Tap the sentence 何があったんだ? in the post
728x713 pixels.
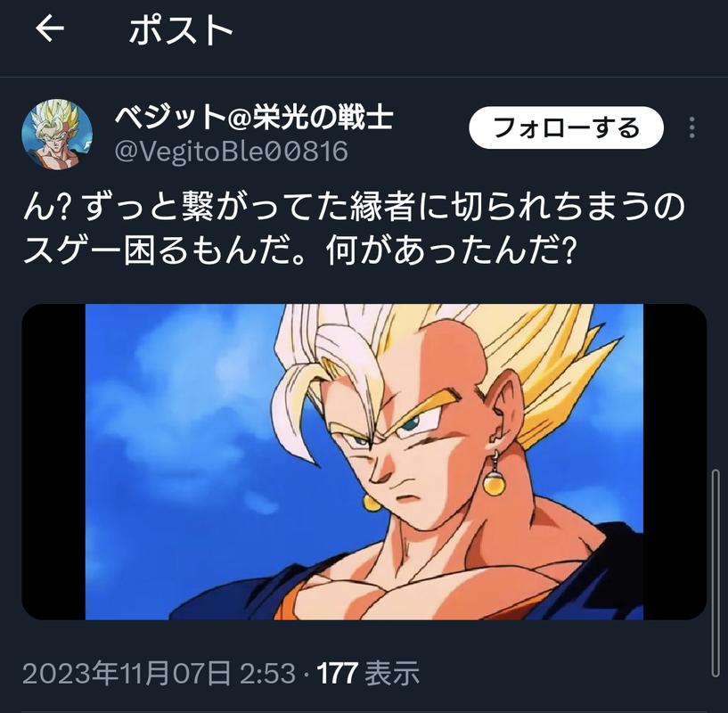click(451, 252)
